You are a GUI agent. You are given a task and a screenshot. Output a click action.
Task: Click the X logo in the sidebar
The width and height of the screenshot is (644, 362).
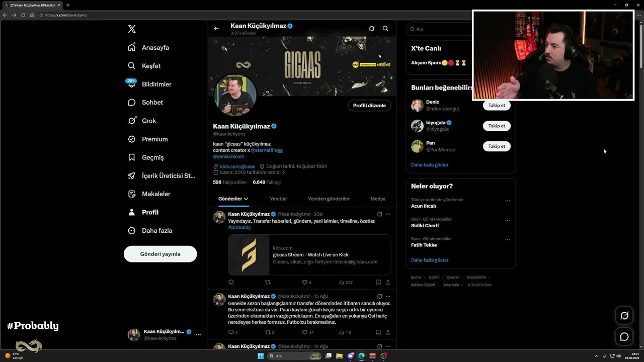tap(132, 29)
